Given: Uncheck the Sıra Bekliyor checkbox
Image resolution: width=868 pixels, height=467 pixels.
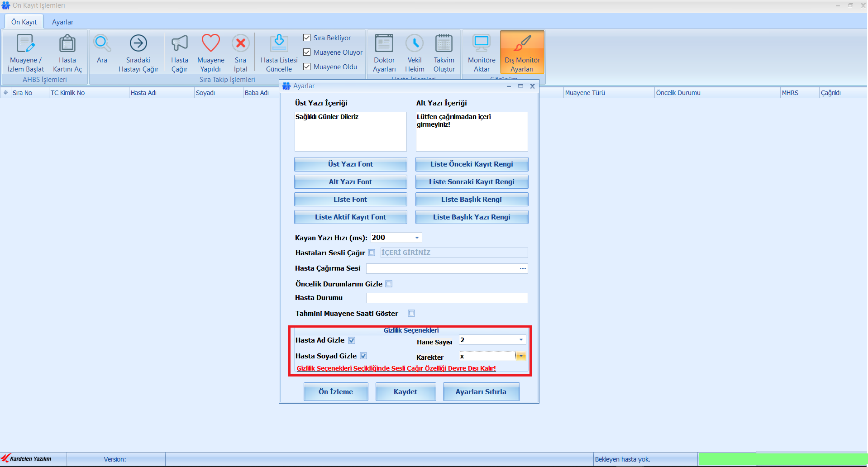Looking at the screenshot, I should point(307,38).
